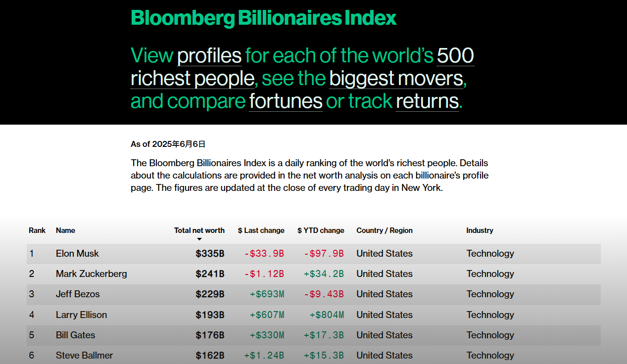Open Mark Zuckerberg's profile
627x364 pixels.
coord(91,274)
